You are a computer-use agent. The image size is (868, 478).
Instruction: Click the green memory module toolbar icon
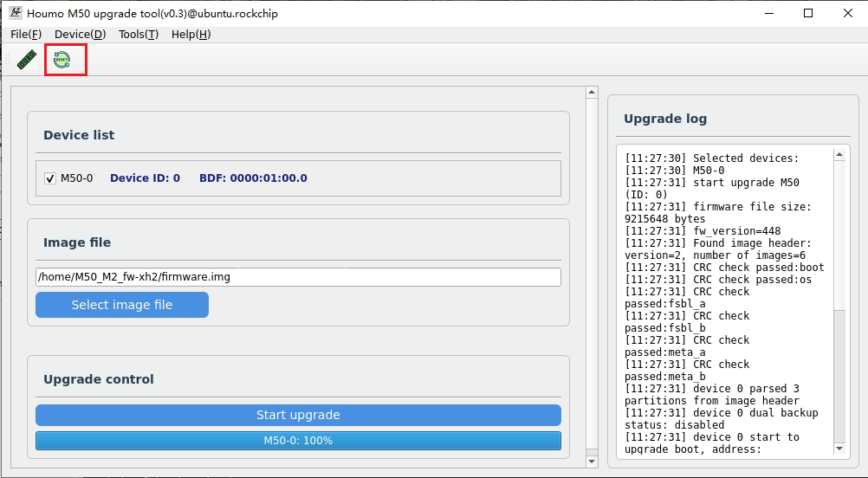tap(27, 60)
